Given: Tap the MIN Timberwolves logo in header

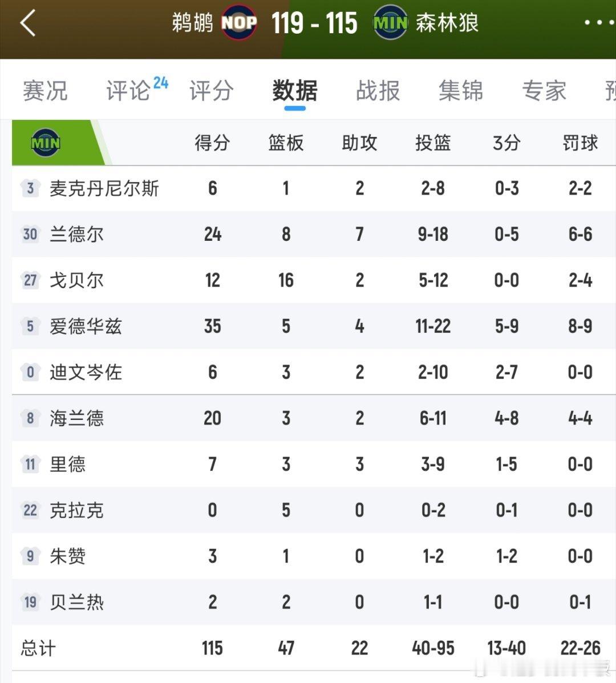Looking at the screenshot, I should [x=390, y=22].
